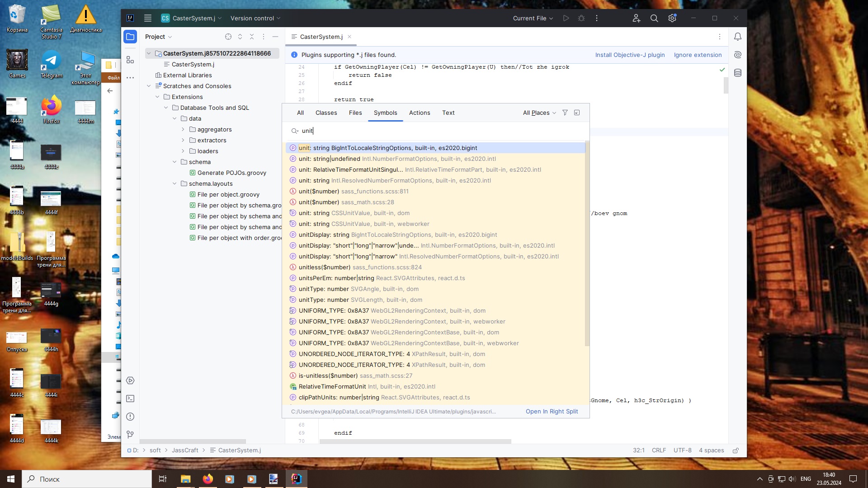Expand the aggregators folder node

click(183, 129)
